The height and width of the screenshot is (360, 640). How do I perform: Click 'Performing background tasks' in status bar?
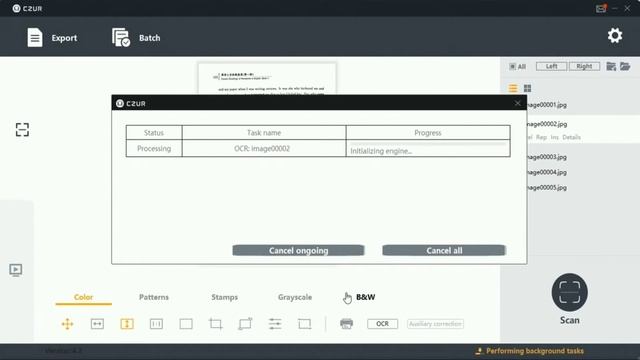coord(535,351)
